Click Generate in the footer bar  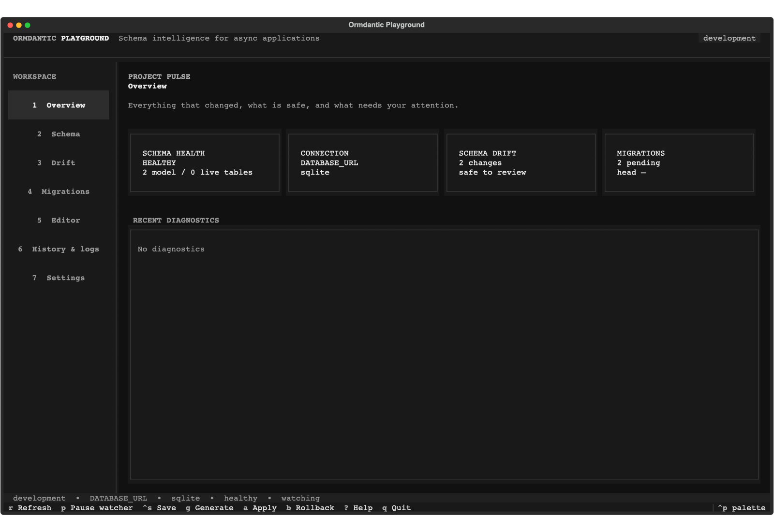pos(209,508)
